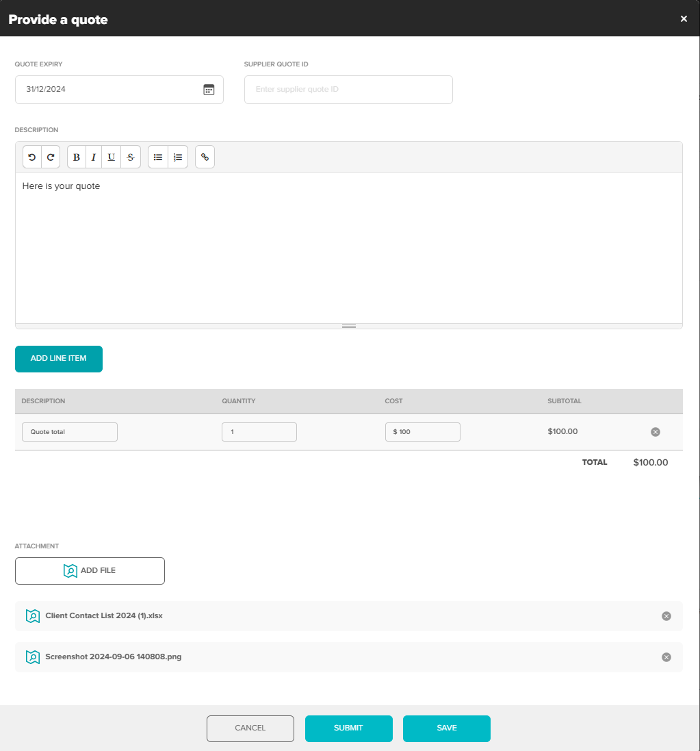This screenshot has width=700, height=751.
Task: Grab the description editor resize handle
Action: 348,326
